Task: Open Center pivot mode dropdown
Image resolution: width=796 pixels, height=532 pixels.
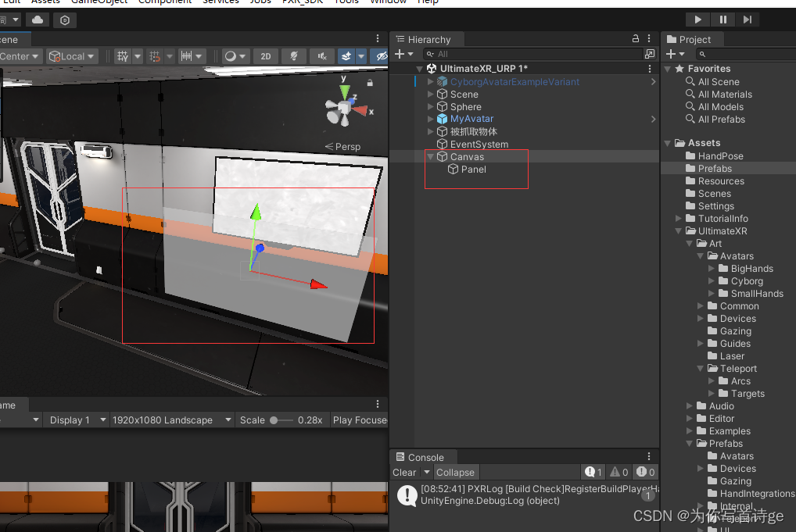Action: coord(20,56)
